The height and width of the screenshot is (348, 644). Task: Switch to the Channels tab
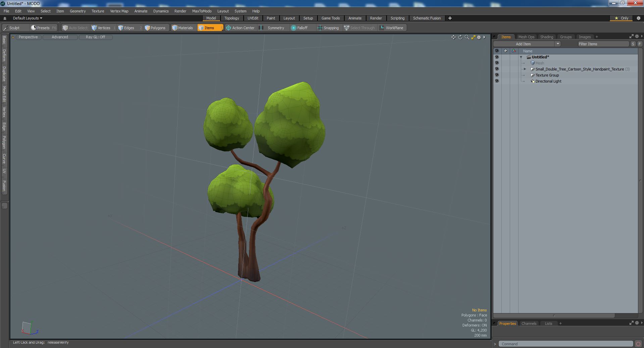[529, 324]
